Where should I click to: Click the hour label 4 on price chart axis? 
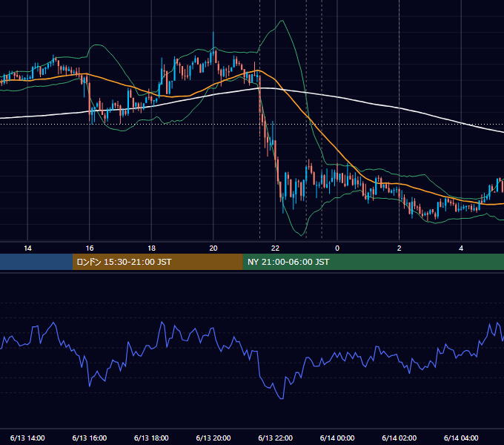[x=461, y=248]
